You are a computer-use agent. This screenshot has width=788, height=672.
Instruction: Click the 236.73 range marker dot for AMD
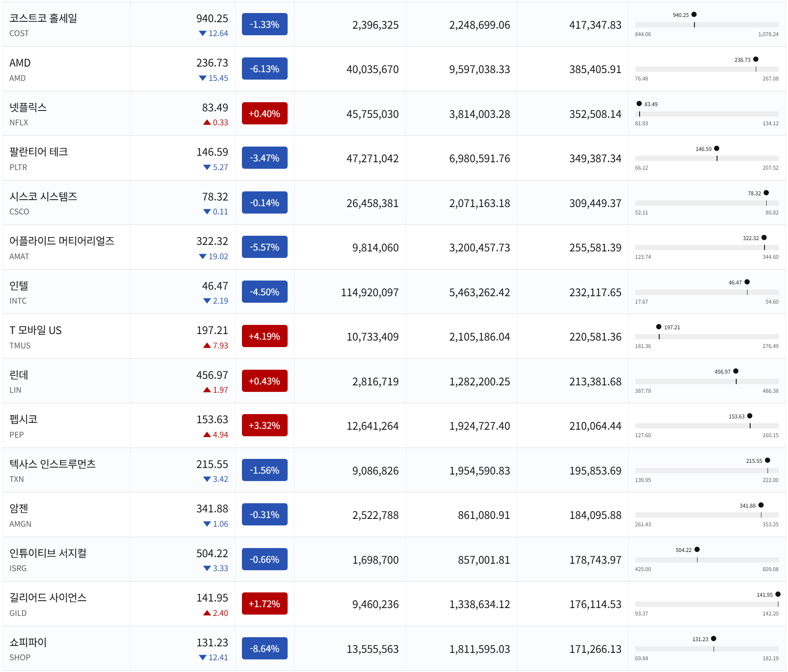(756, 59)
